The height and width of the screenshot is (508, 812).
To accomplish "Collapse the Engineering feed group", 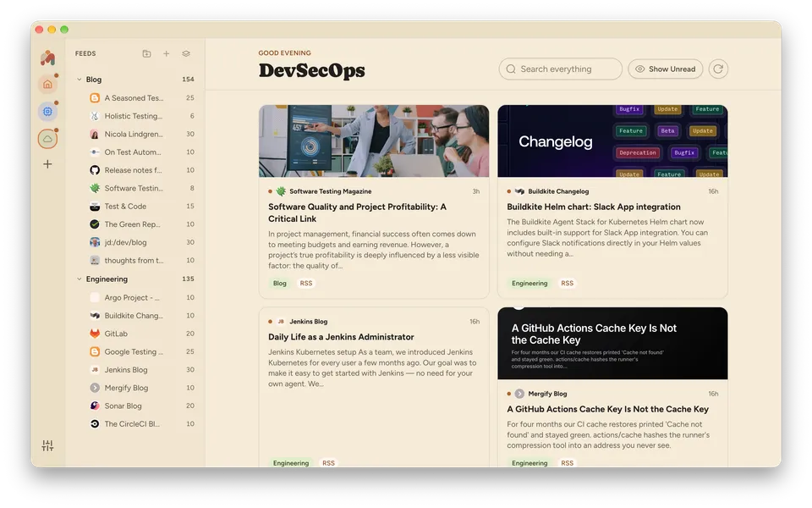I will point(80,279).
